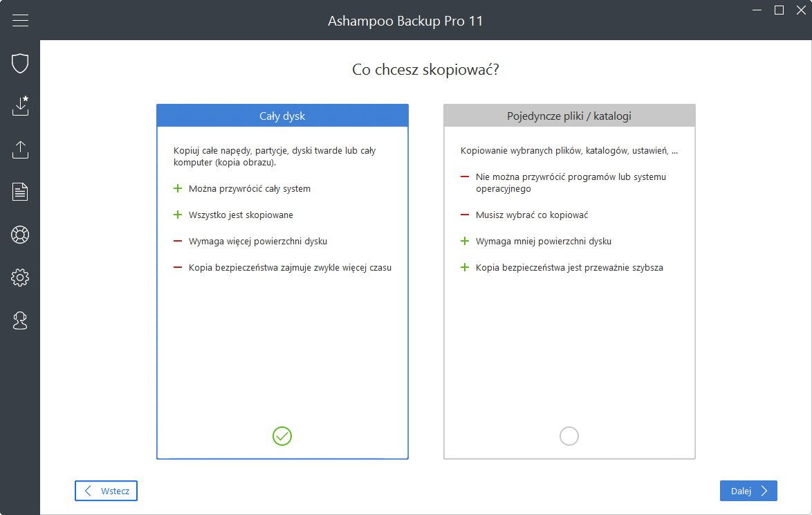Minimize the application window
Screen dimensions: 812x515
[757, 10]
